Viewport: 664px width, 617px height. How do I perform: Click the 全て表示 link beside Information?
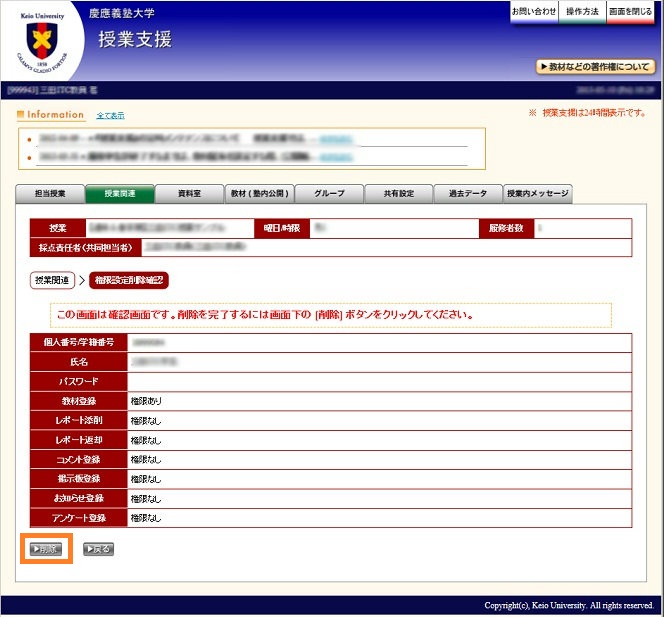(110, 116)
